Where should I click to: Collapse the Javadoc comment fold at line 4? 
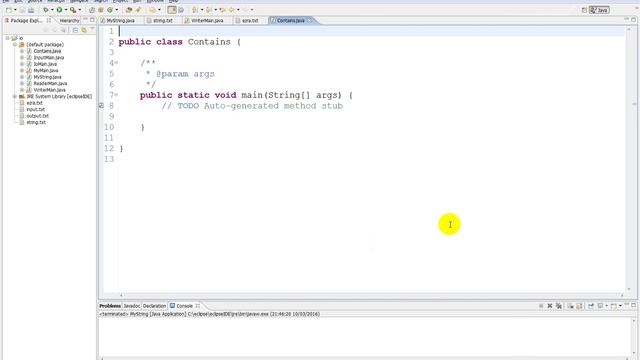[x=116, y=63]
